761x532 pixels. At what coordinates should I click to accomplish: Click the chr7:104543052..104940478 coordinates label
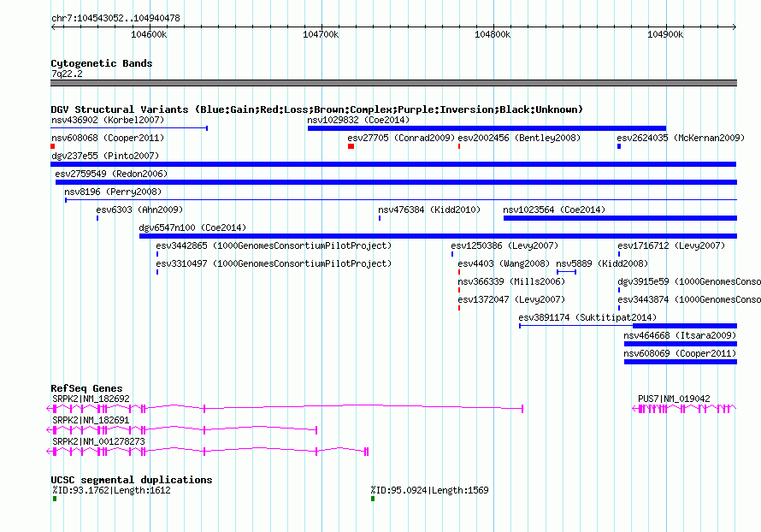tap(115, 18)
